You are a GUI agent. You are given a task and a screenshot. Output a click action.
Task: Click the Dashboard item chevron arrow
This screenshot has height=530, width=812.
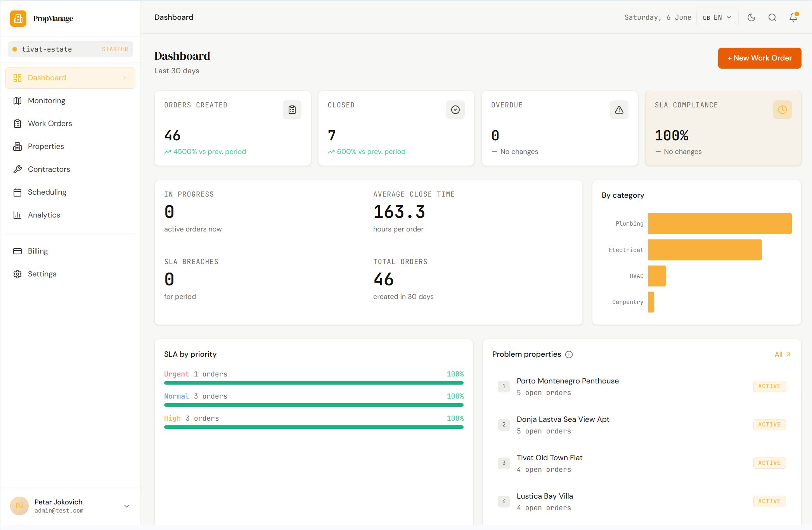125,78
